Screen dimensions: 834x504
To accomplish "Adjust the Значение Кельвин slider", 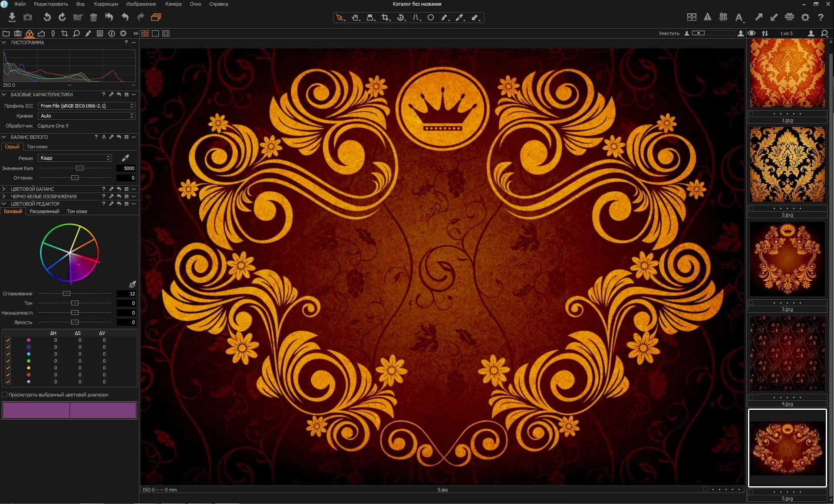I will (79, 168).
